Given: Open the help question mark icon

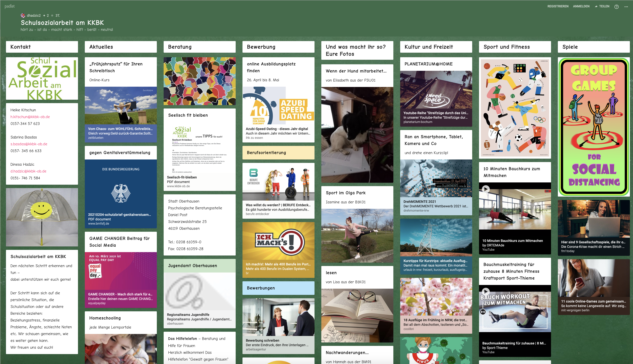Looking at the screenshot, I should [617, 7].
